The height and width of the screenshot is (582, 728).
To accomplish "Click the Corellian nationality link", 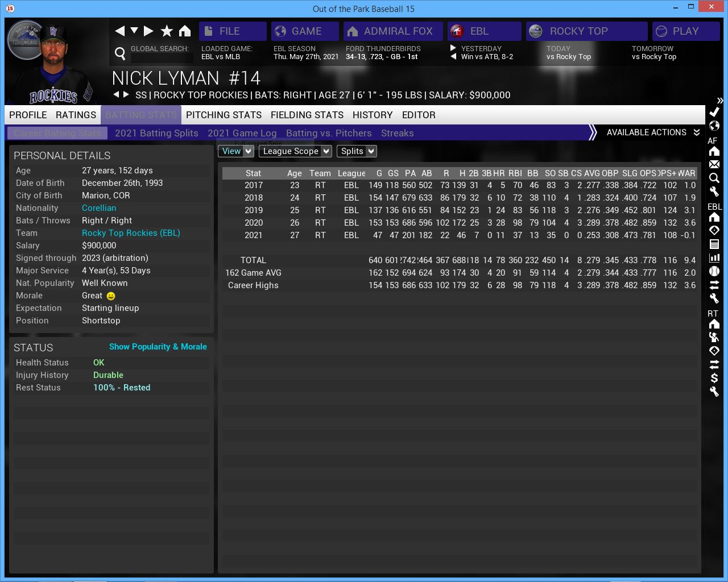I will tap(99, 208).
